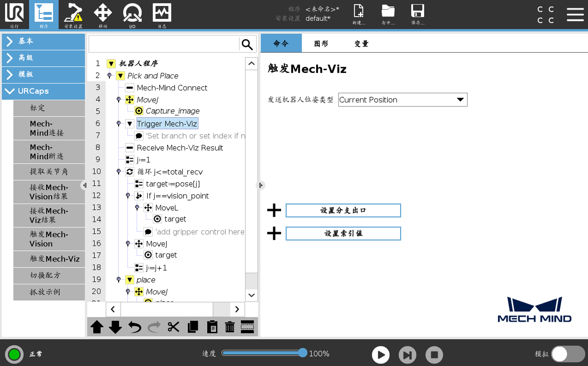The width and height of the screenshot is (588, 366).
Task: Insert 切换配方 node
Action: point(49,276)
